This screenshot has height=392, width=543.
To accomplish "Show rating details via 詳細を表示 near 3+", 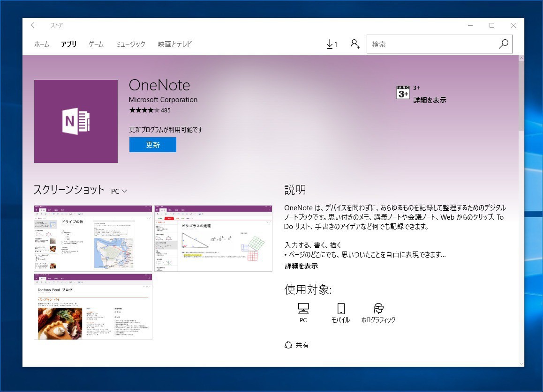I will coord(430,100).
